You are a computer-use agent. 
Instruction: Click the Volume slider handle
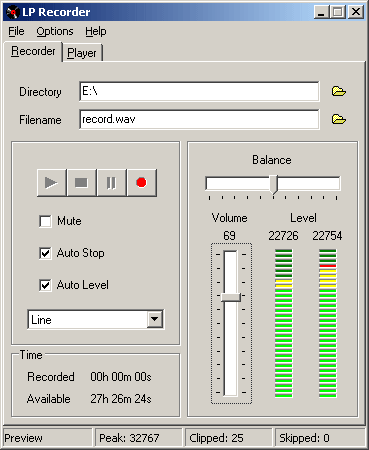[231, 297]
